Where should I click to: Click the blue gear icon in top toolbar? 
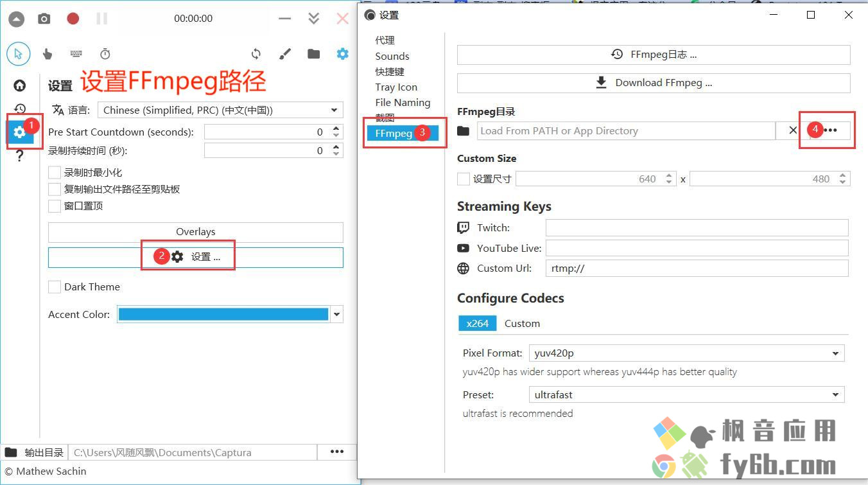(x=343, y=54)
